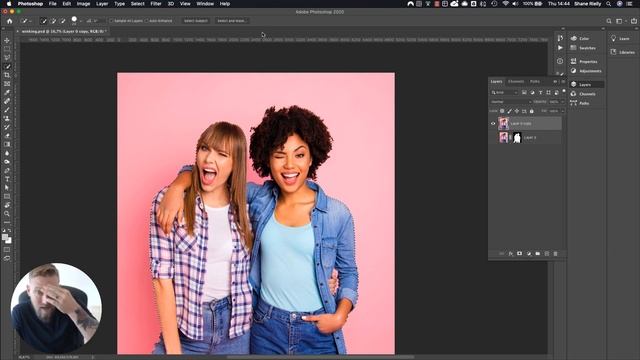The image size is (640, 360).
Task: Toggle visibility of Layer 0
Action: (493, 138)
